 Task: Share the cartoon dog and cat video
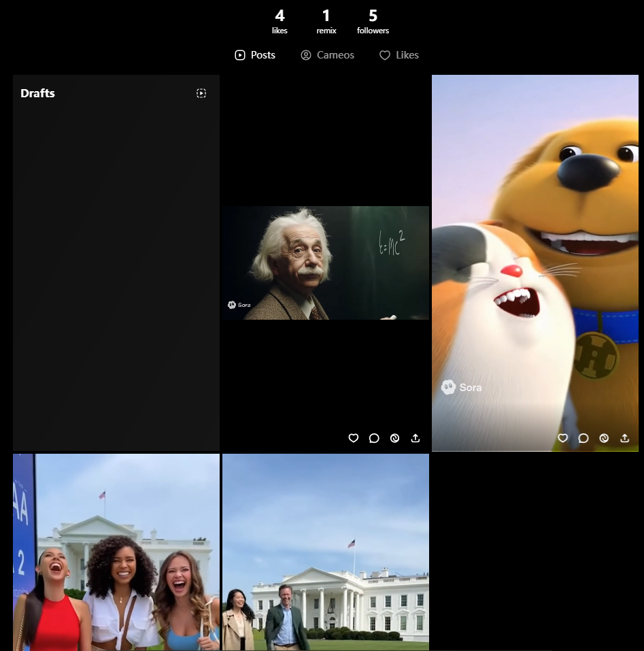point(625,438)
